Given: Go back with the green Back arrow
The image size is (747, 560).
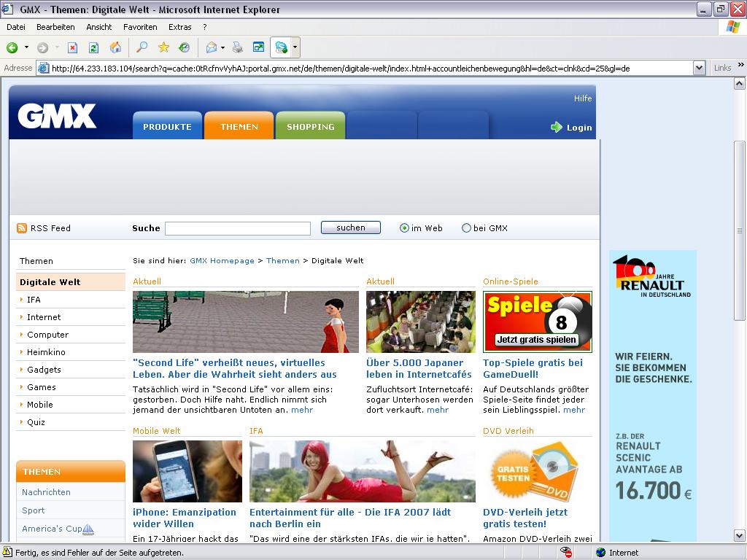Looking at the screenshot, I should (12, 47).
